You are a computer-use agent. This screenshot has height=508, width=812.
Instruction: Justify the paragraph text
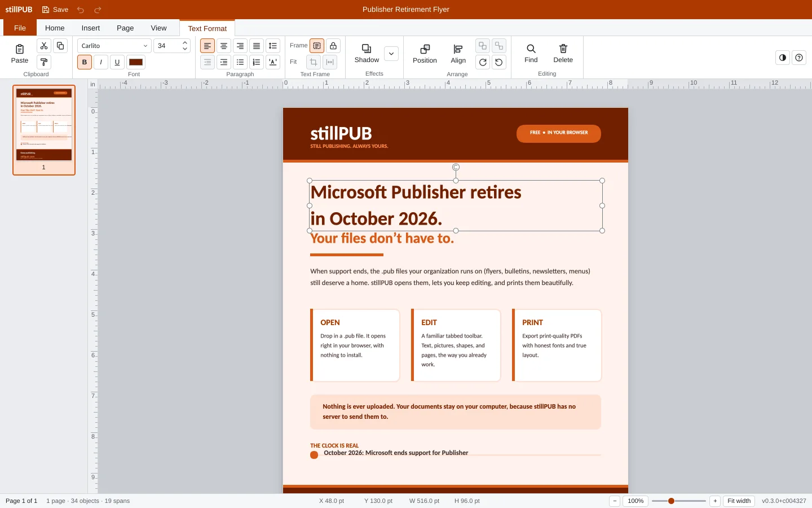(257, 46)
